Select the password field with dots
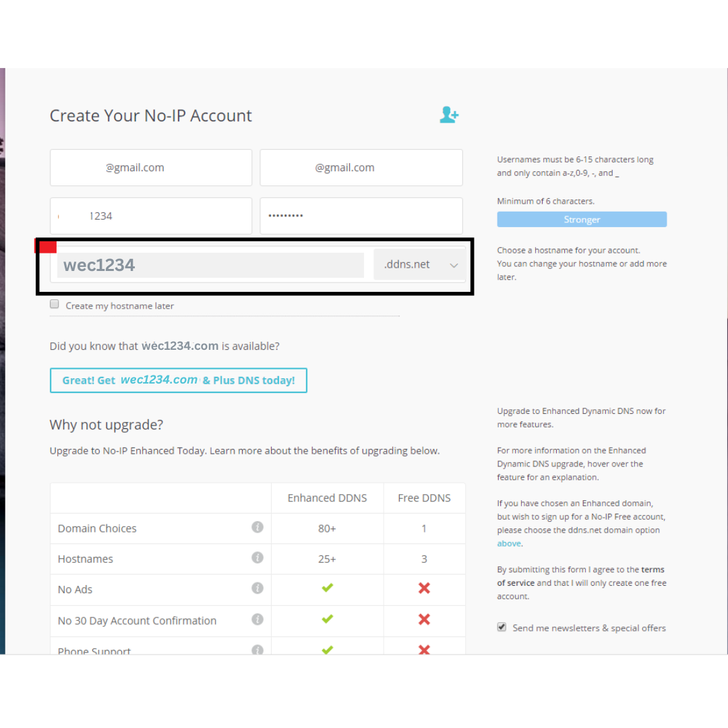Viewport: 728px width, 728px height. (x=361, y=216)
